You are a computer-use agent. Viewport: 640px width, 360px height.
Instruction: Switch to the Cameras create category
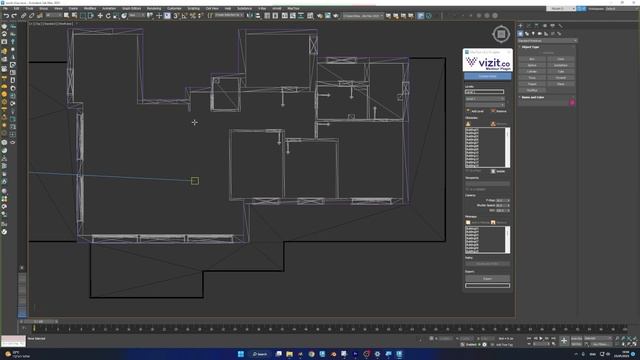(540, 33)
